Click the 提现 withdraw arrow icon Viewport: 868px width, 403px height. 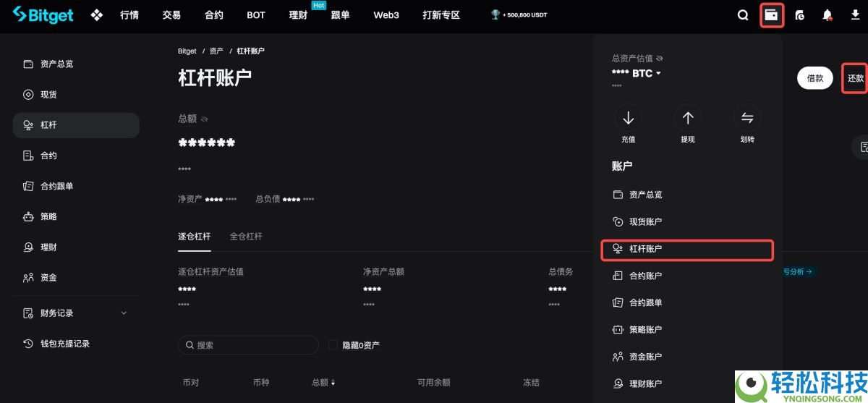tap(688, 118)
